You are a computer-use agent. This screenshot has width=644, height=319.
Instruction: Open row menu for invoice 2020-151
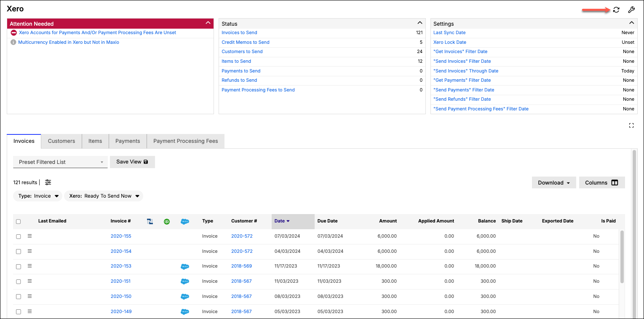pyautogui.click(x=30, y=281)
